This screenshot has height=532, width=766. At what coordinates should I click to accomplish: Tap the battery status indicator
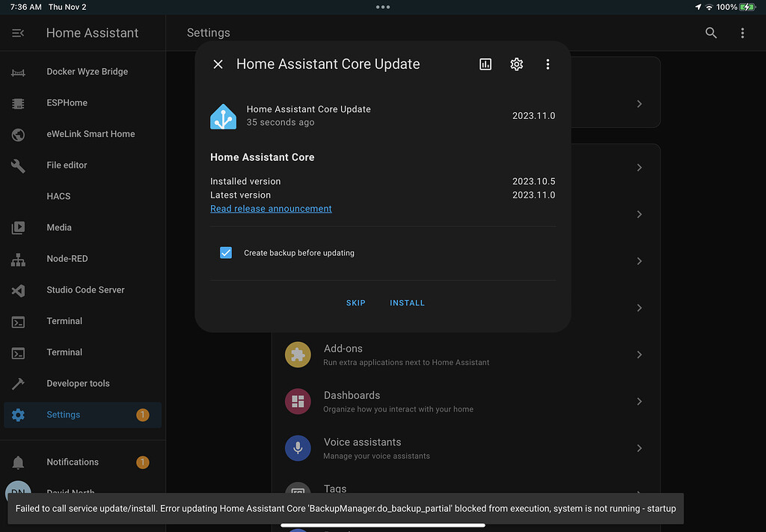click(747, 7)
